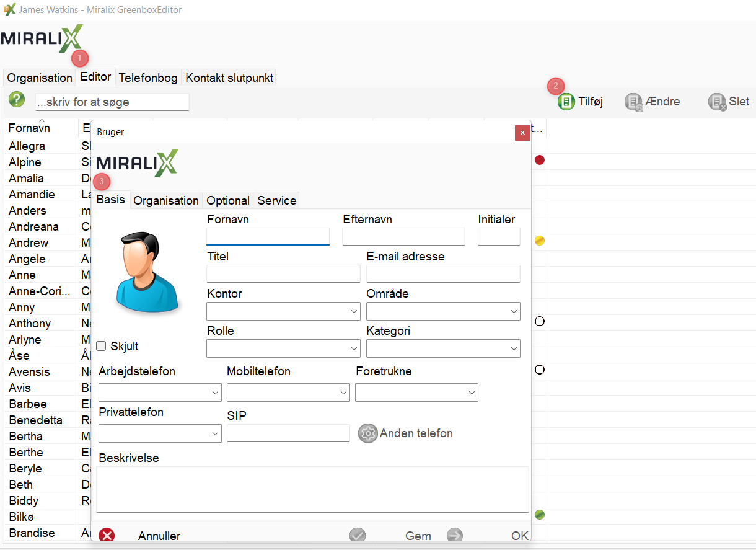Toggle the Skjult checkbox
The width and height of the screenshot is (756, 550).
pyautogui.click(x=102, y=346)
